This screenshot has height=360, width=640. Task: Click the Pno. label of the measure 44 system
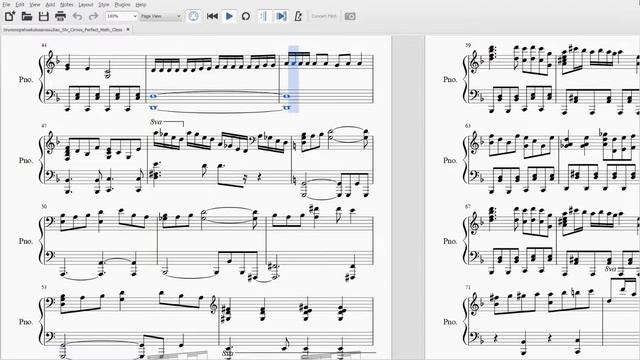point(26,79)
